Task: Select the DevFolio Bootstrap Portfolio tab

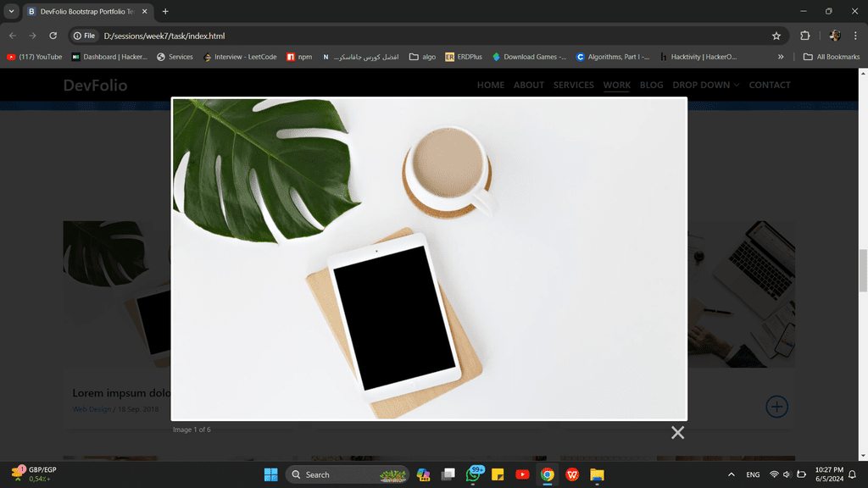Action: point(87,11)
